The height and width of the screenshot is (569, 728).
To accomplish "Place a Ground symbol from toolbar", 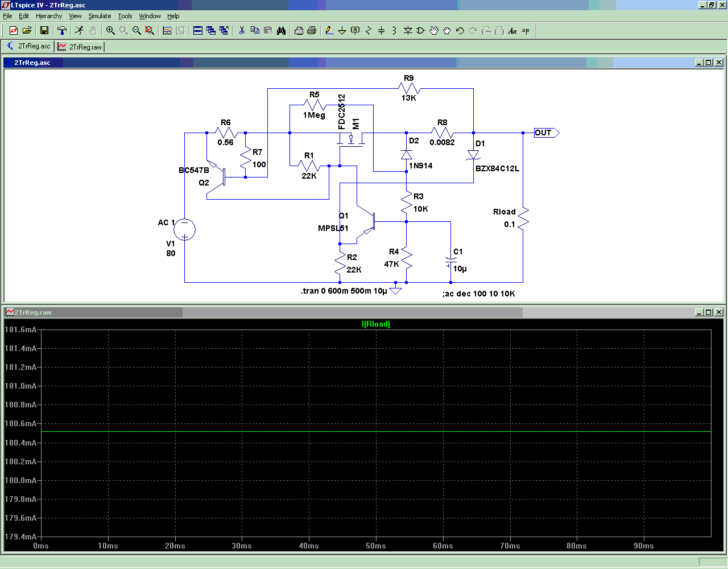I will point(342,30).
